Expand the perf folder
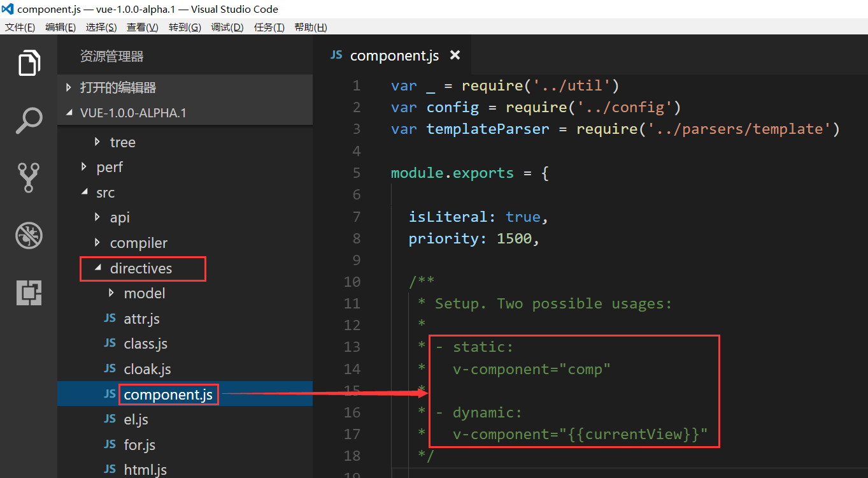 (84, 167)
